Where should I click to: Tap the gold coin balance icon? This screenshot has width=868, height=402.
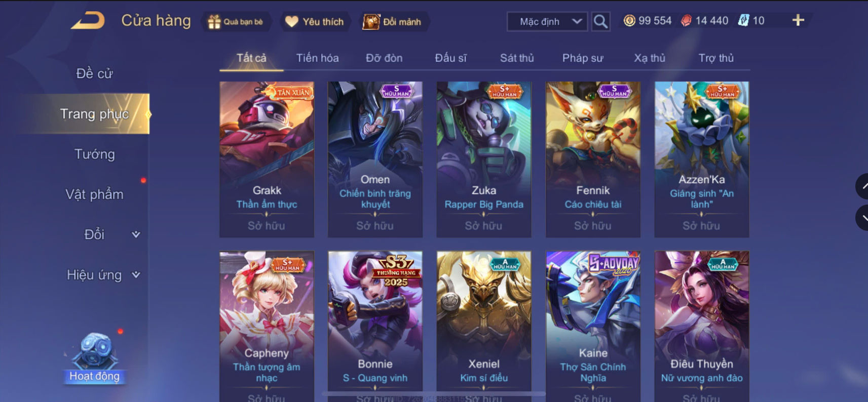[629, 21]
